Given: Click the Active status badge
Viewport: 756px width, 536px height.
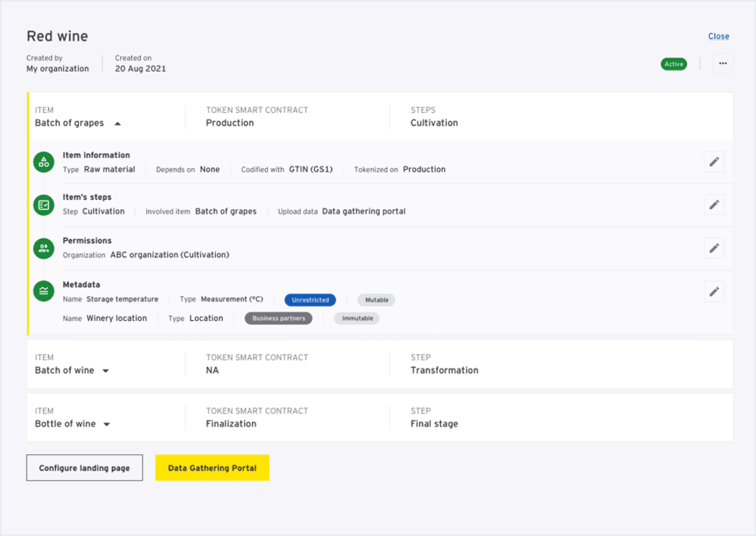Looking at the screenshot, I should [674, 64].
